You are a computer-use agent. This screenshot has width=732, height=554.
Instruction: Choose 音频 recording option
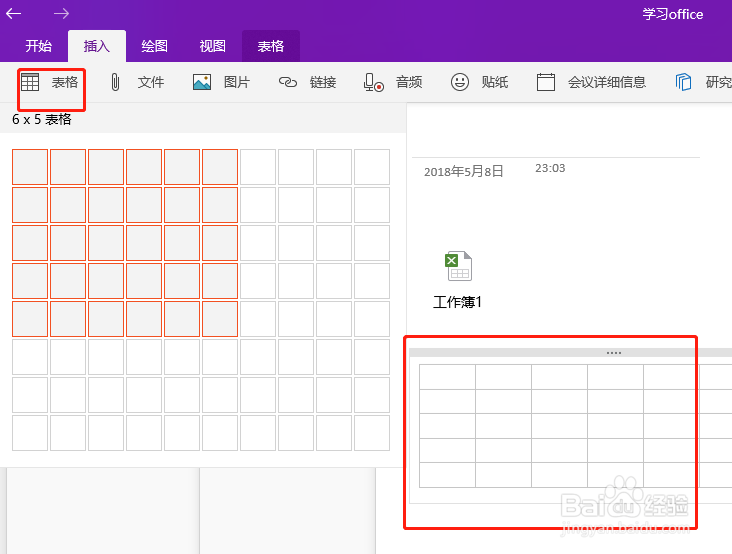(x=409, y=83)
